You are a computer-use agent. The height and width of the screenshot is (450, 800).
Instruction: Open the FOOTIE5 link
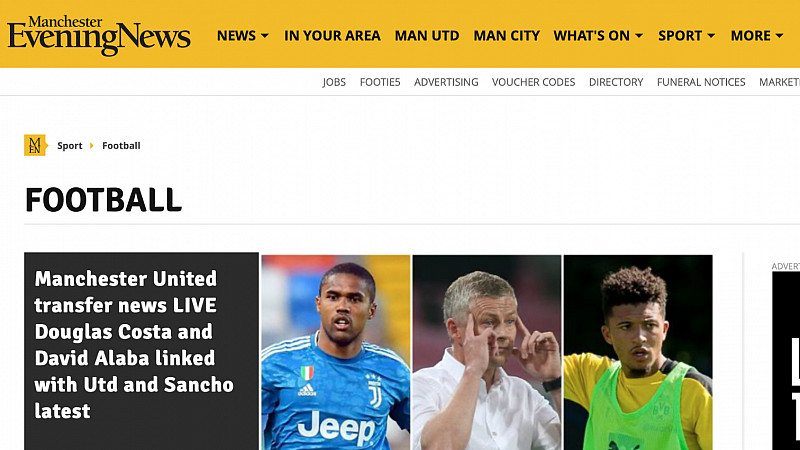click(380, 82)
